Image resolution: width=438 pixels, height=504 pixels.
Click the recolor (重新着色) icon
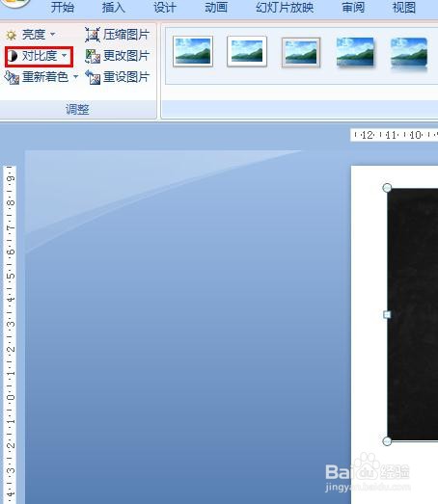tap(12, 77)
